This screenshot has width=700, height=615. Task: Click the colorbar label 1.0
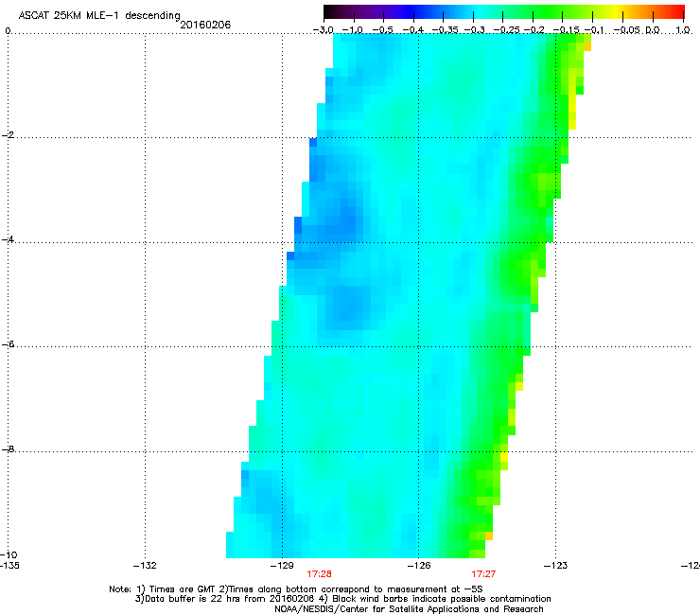(683, 30)
